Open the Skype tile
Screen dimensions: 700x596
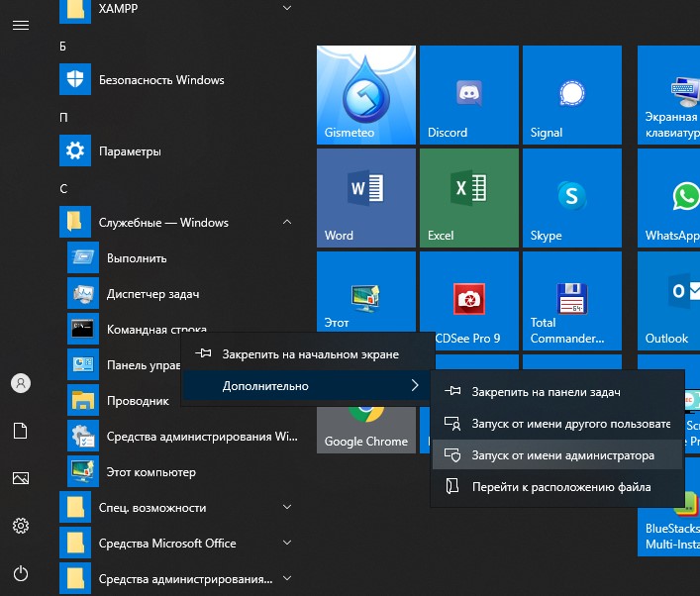tap(572, 198)
